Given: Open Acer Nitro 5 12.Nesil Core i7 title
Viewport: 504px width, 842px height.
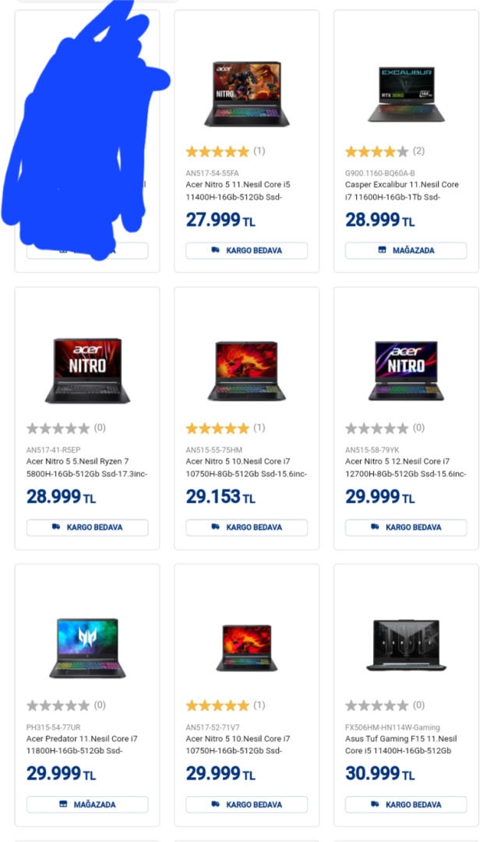Looking at the screenshot, I should coord(406,468).
